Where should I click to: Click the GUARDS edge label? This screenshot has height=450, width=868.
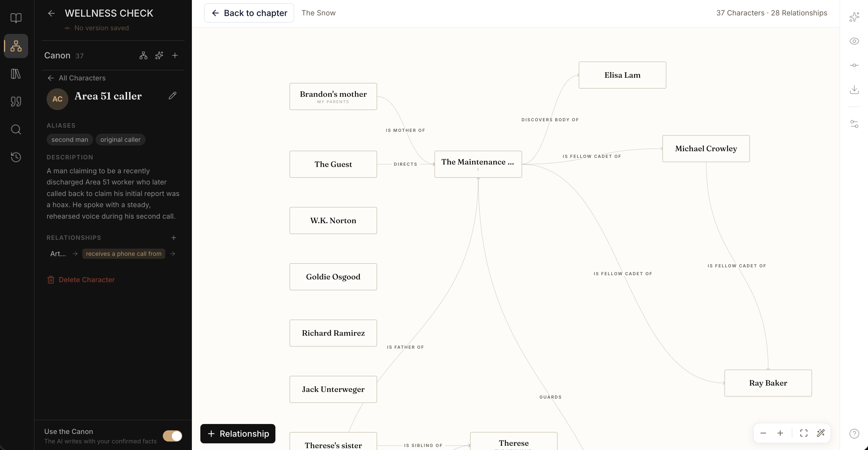pos(551,397)
